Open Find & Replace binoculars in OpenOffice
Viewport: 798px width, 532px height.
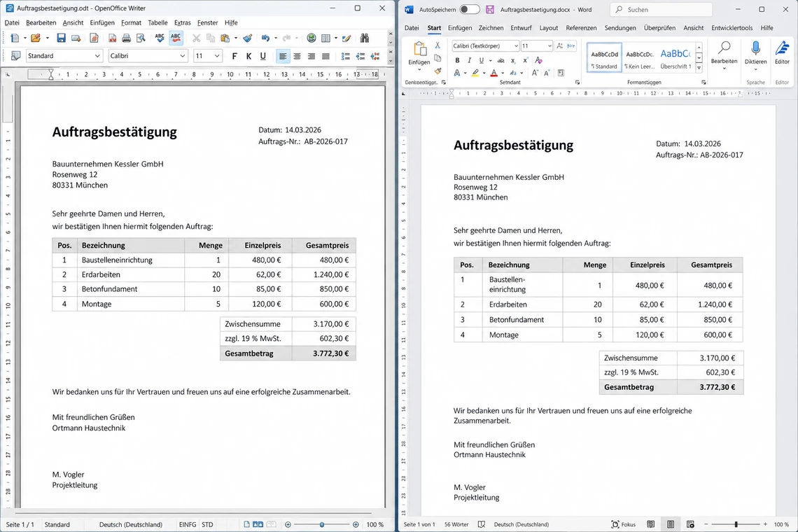pyautogui.click(x=365, y=38)
